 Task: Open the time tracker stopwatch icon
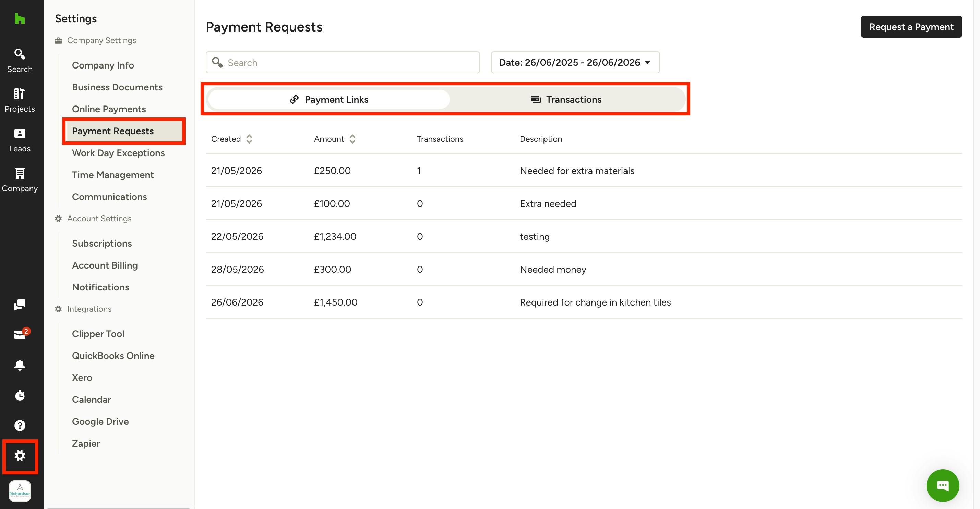coord(20,395)
